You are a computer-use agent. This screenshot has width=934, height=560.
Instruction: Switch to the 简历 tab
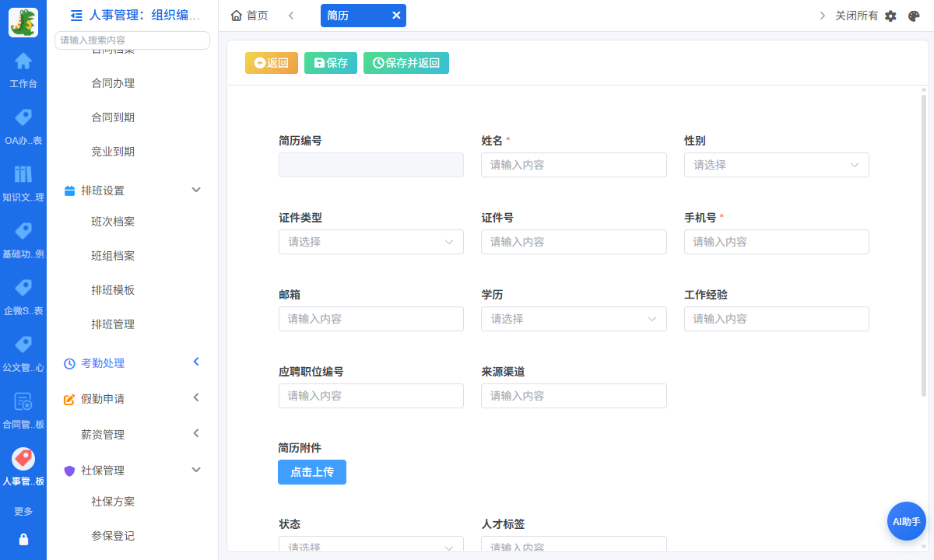click(x=363, y=16)
